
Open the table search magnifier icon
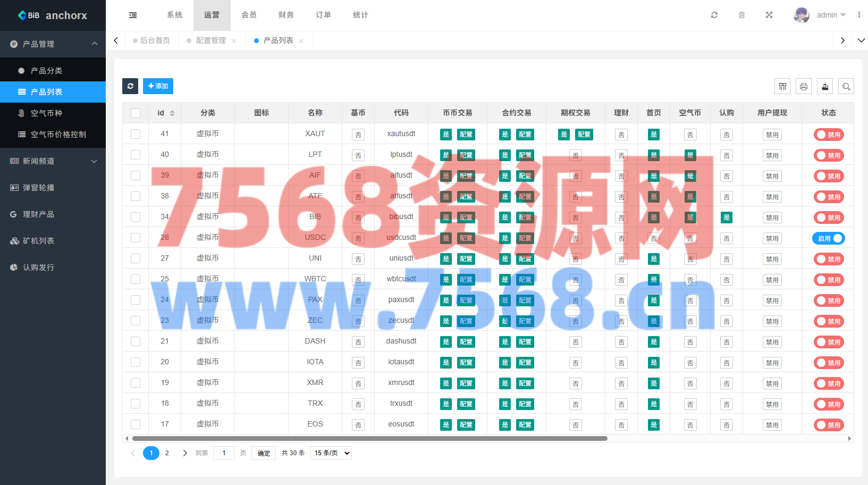(846, 86)
